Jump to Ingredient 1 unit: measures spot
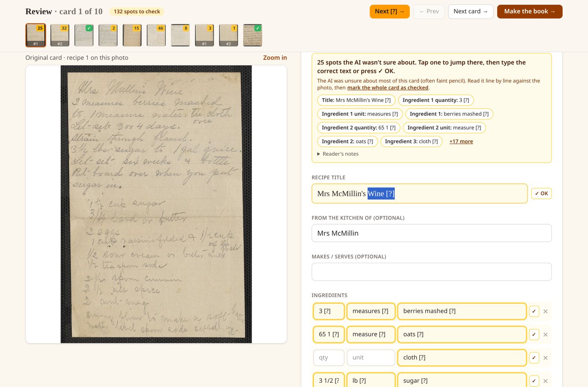Screen dimensions: 588x387 [x=360, y=114]
